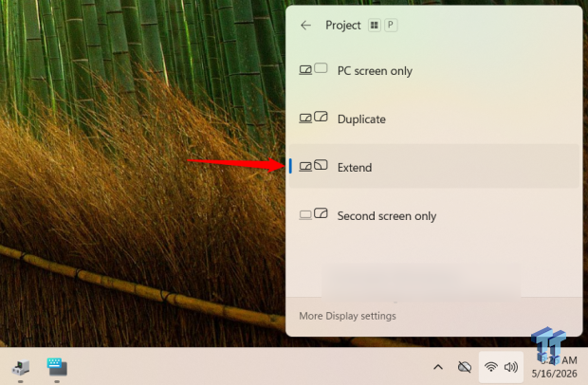Click the 5/16/2026 date in taskbar
Image resolution: width=588 pixels, height=385 pixels.
pos(554,374)
